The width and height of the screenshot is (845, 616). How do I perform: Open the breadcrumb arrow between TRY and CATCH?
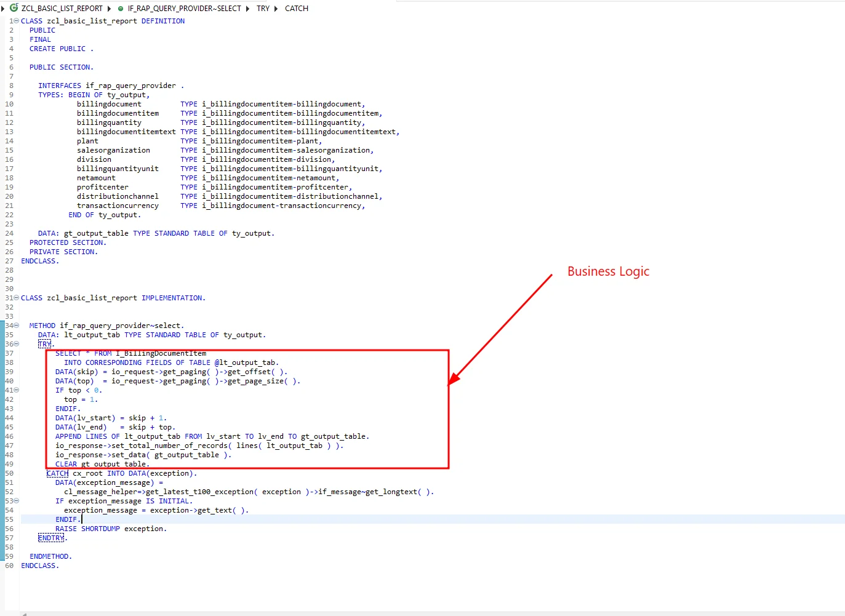tap(276, 9)
